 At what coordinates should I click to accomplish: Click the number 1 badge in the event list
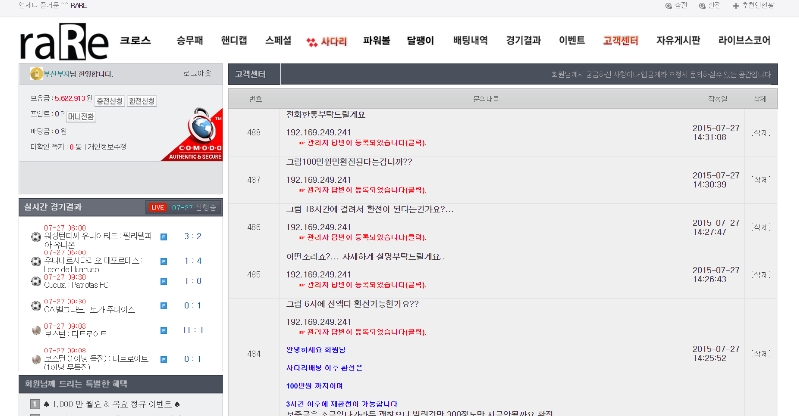(35, 404)
